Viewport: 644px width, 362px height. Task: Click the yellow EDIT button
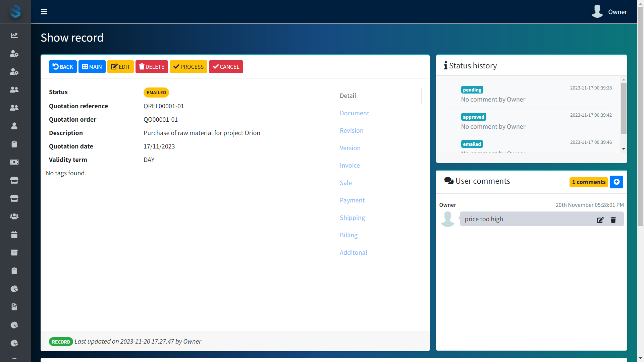click(x=120, y=67)
